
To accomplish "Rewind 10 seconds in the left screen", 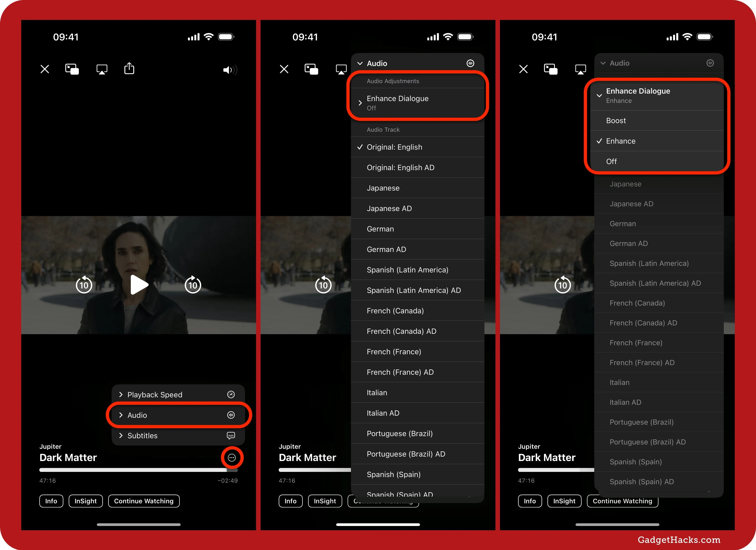I will 84,285.
